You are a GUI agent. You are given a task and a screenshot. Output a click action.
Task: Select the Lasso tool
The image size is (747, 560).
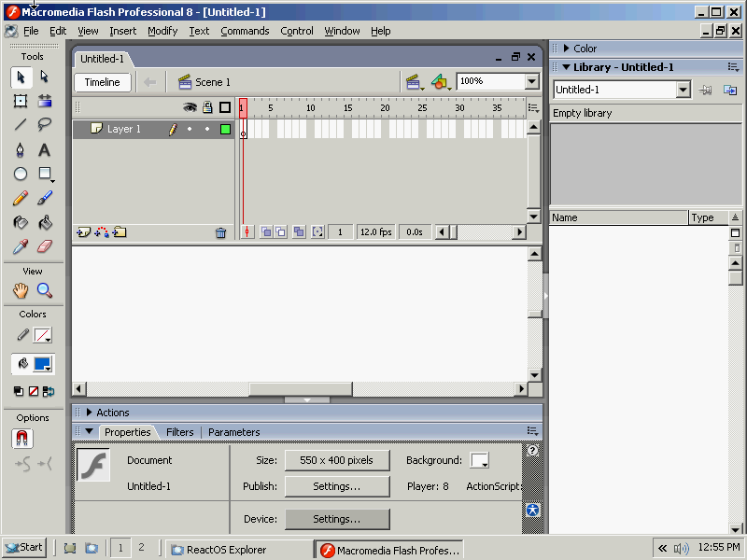coord(45,125)
